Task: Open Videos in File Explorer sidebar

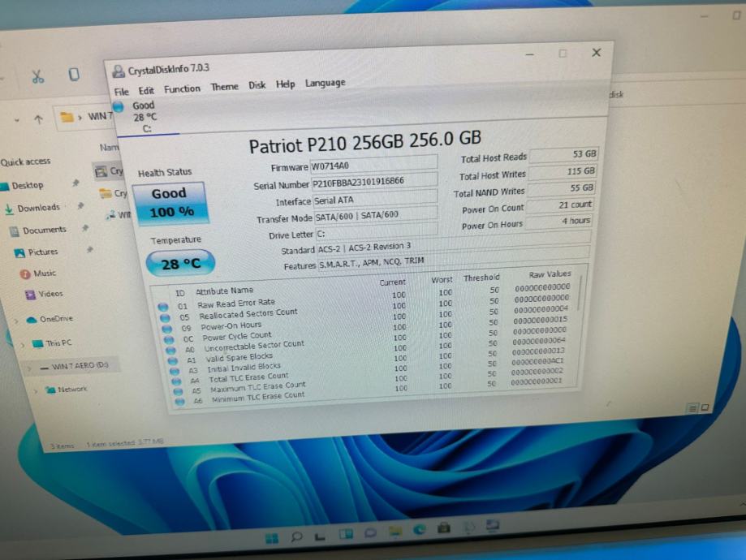Action: (x=50, y=294)
